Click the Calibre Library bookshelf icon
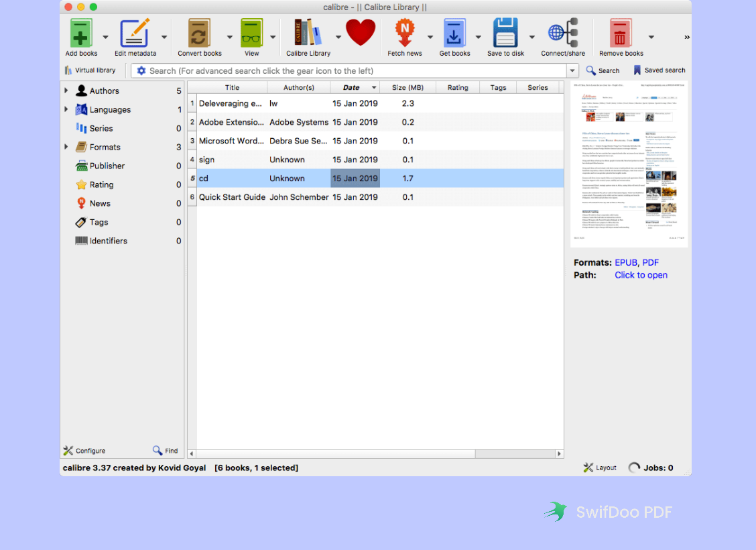Screen dimensions: 756x550 pos(308,33)
